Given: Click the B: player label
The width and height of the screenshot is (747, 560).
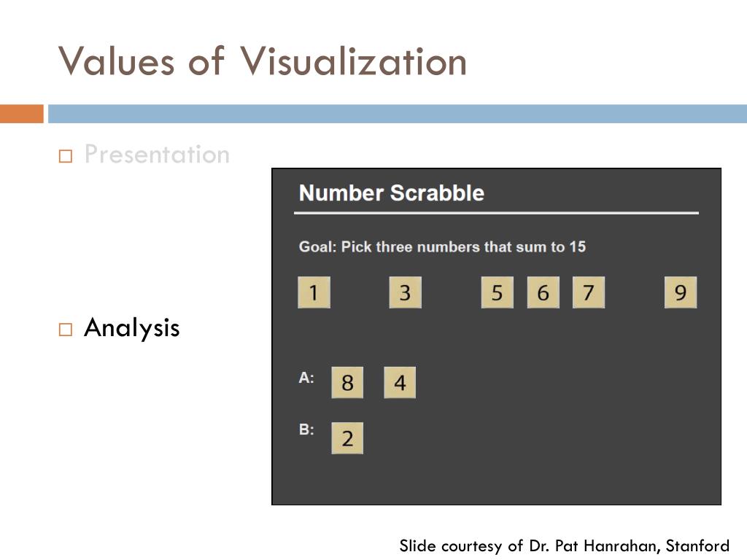Looking at the screenshot, I should pyautogui.click(x=306, y=429).
